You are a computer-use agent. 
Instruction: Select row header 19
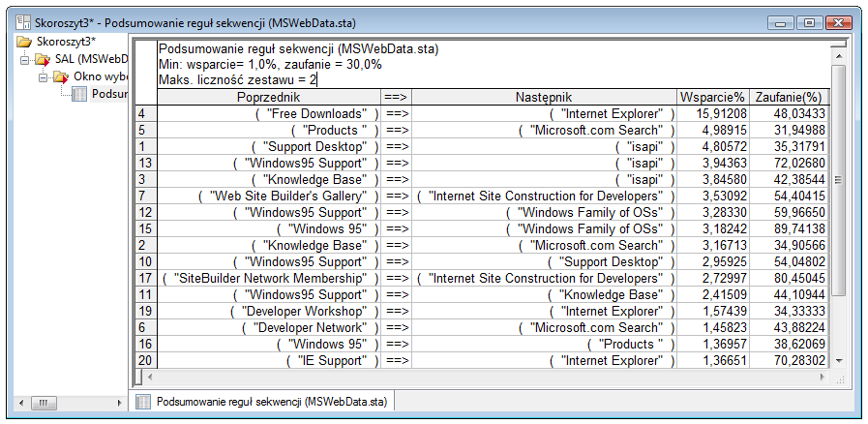pyautogui.click(x=146, y=311)
